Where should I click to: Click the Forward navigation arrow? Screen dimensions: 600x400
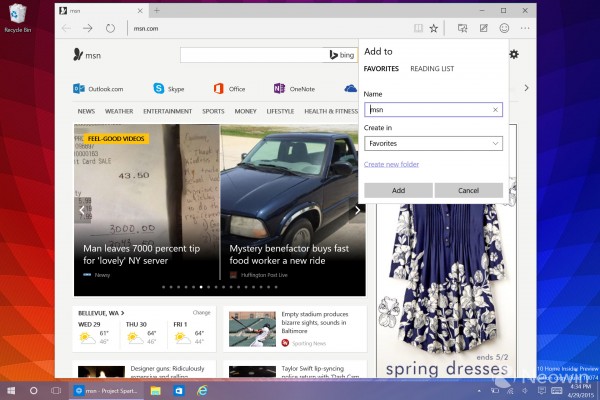[88, 28]
